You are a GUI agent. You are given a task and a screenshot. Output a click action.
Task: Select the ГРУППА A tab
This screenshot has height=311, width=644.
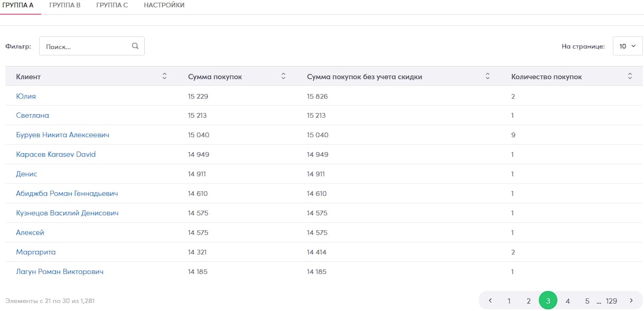pyautogui.click(x=18, y=5)
